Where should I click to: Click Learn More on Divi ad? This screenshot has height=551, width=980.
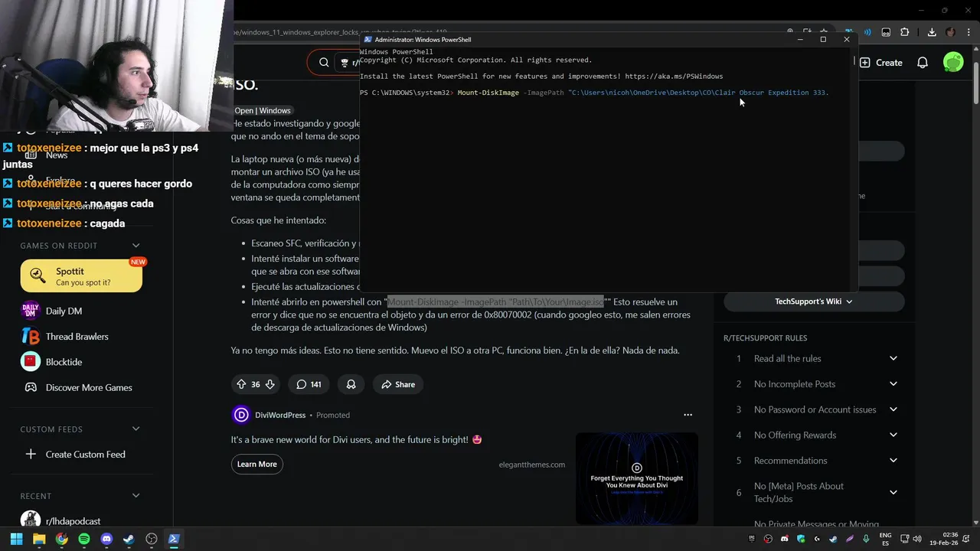(x=256, y=465)
